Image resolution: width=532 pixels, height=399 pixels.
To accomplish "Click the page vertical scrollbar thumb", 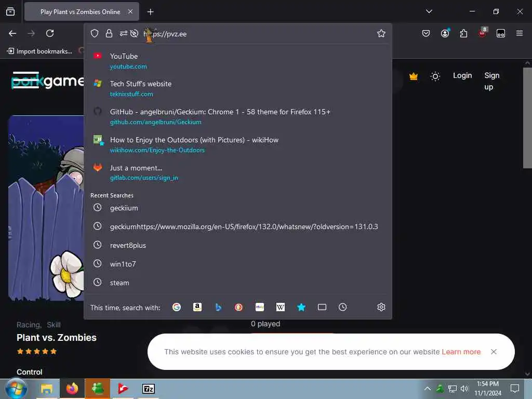I will (x=527, y=118).
